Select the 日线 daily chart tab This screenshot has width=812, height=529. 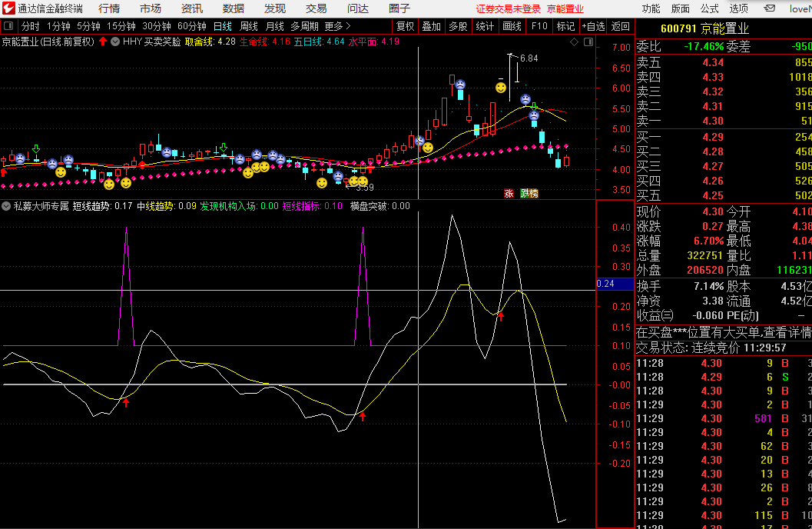pos(223,26)
